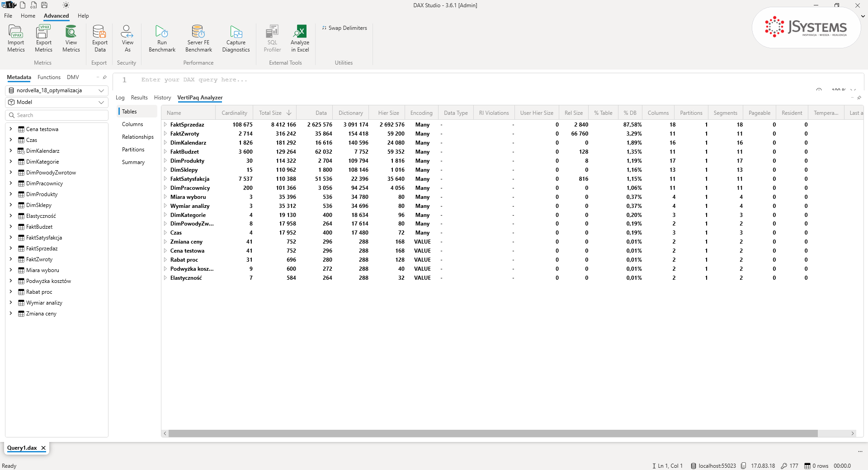Close the Query1.dax tab
Viewport: 868px width, 470px height.
click(x=43, y=448)
